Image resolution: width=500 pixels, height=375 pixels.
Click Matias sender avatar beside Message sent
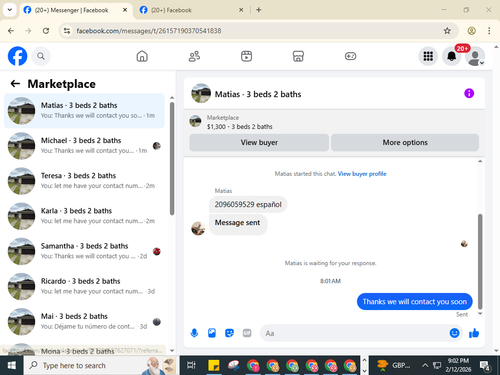(198, 228)
